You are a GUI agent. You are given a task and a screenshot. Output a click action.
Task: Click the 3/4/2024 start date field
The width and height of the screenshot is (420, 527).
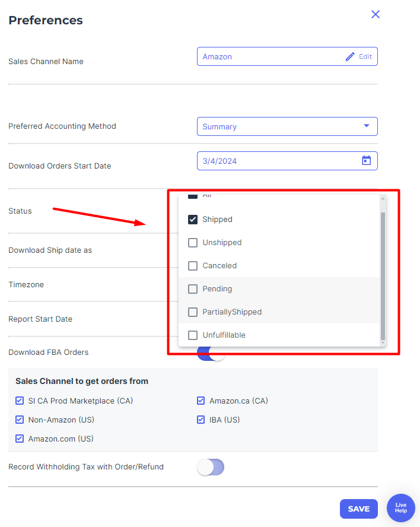point(287,161)
